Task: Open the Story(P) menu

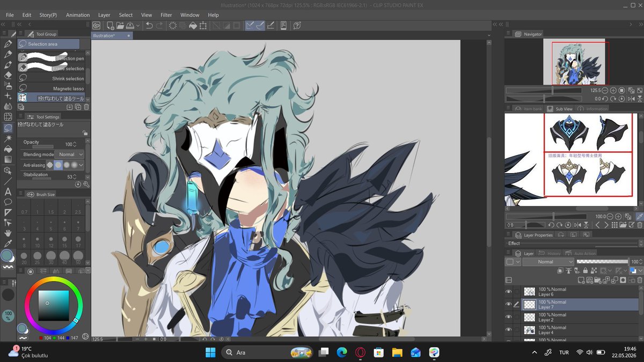Action: [48, 15]
